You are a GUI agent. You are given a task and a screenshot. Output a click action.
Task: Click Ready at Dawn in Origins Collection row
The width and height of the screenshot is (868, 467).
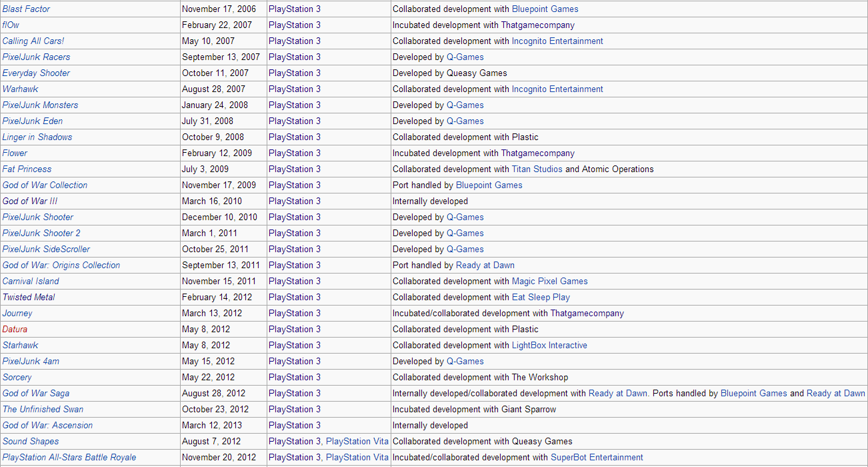pyautogui.click(x=485, y=265)
